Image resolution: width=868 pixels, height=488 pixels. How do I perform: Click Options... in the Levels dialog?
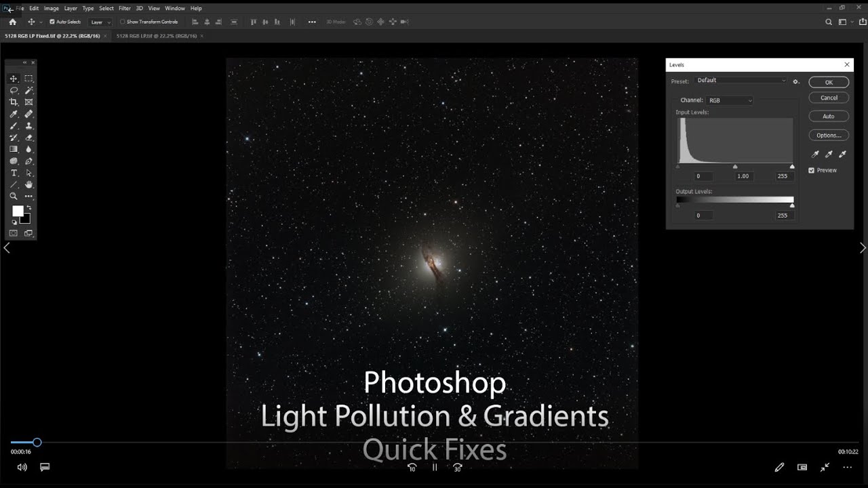tap(829, 135)
